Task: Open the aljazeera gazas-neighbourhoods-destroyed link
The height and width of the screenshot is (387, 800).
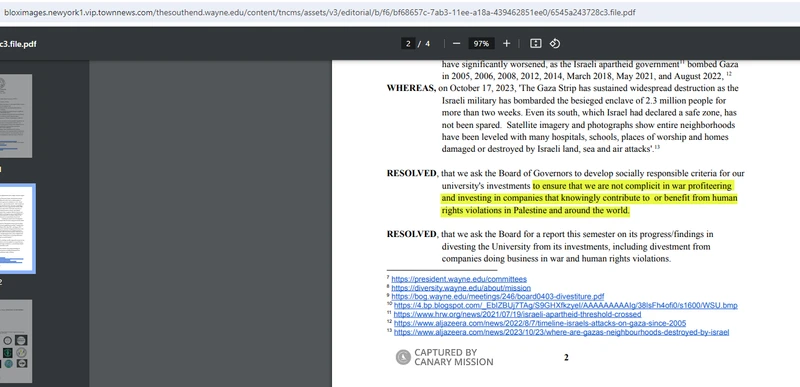Action: pyautogui.click(x=561, y=332)
